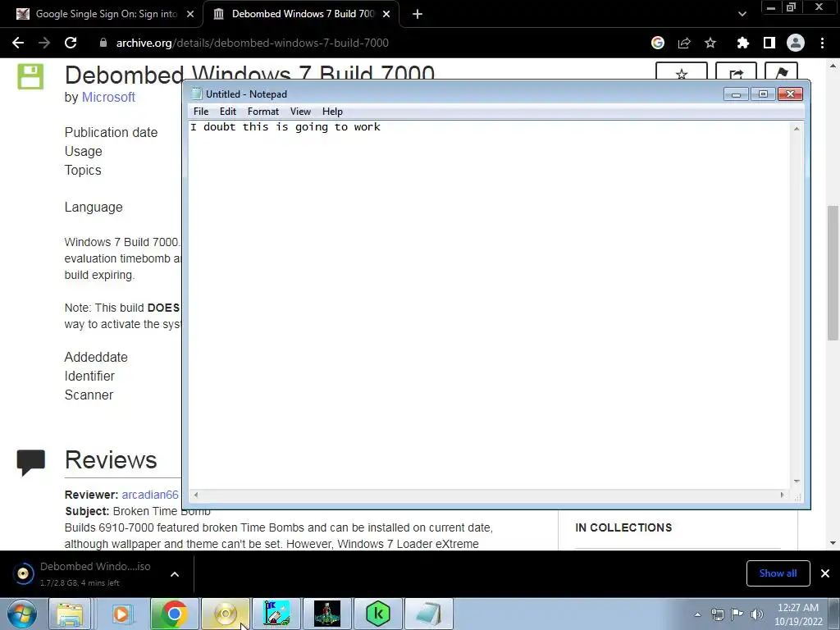This screenshot has width=840, height=630.
Task: Click the page scrollbar thumb in Chrome
Action: coord(833,272)
